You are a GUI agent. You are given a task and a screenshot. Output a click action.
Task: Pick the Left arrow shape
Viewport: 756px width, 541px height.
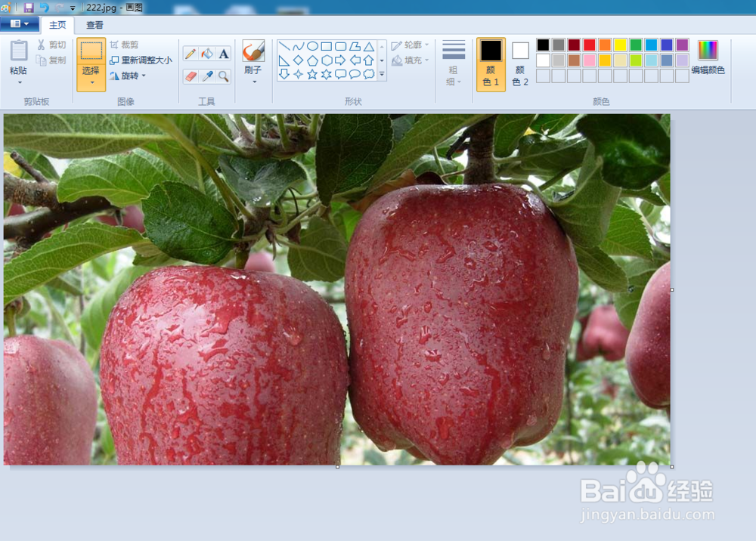pyautogui.click(x=355, y=60)
